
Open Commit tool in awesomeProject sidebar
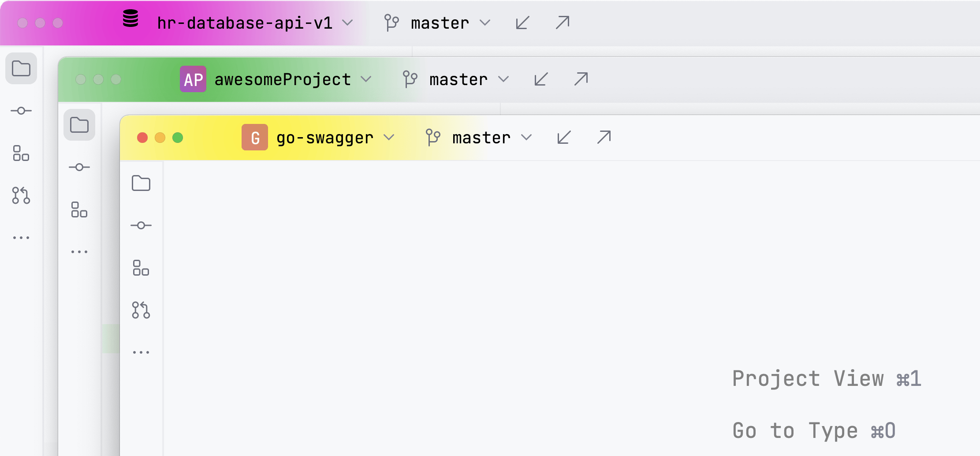79,167
